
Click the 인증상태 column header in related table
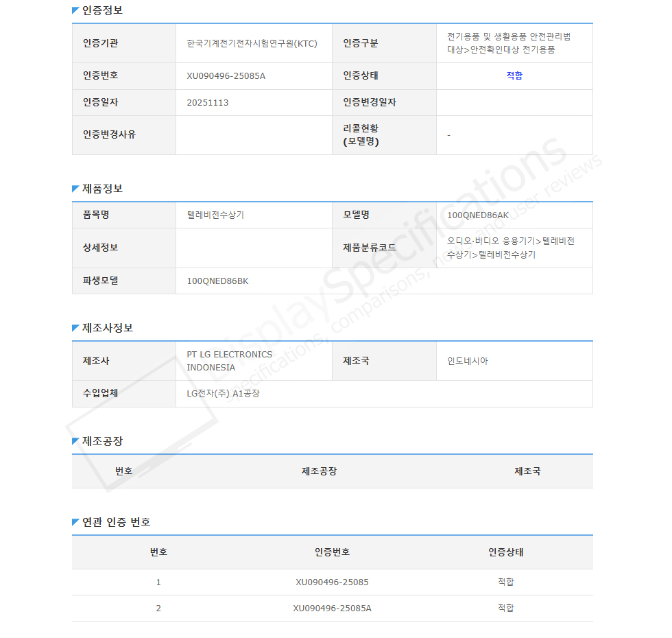505,552
